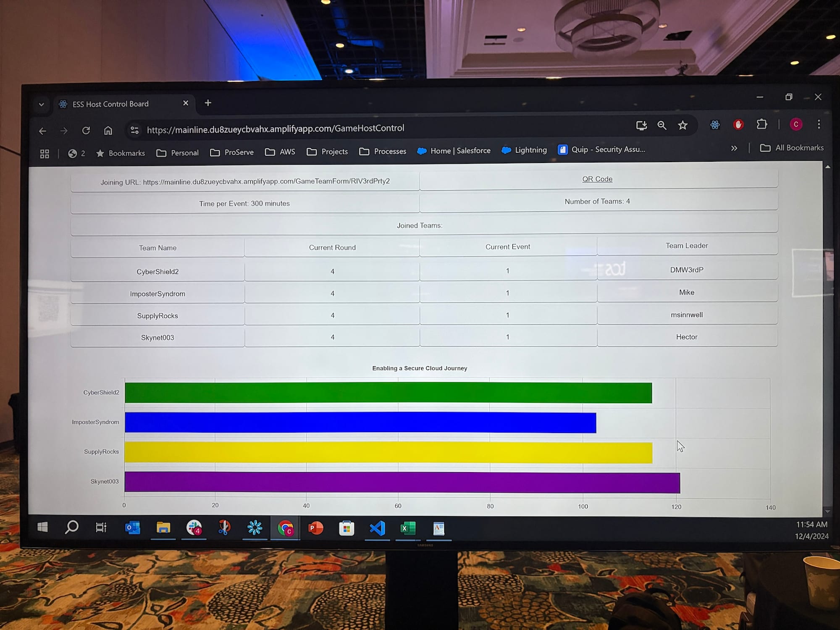The width and height of the screenshot is (840, 630).
Task: Click the install app icon in address bar
Action: coord(641,125)
